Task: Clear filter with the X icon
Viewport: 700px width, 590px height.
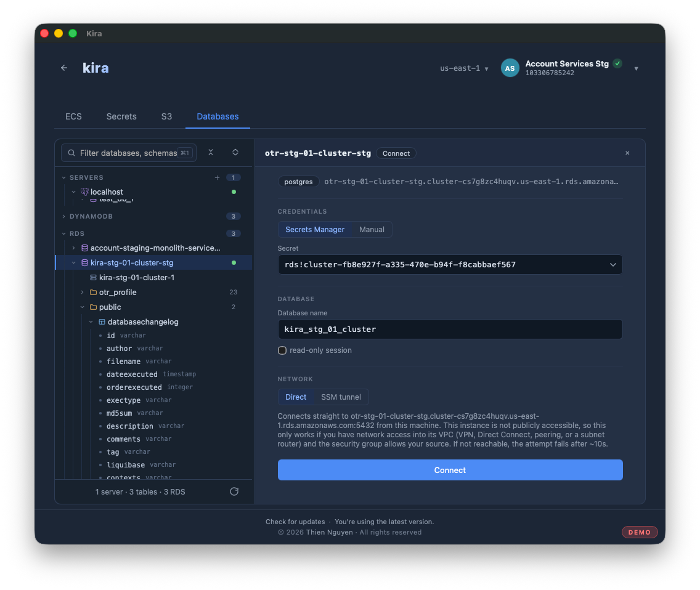Action: [x=211, y=153]
